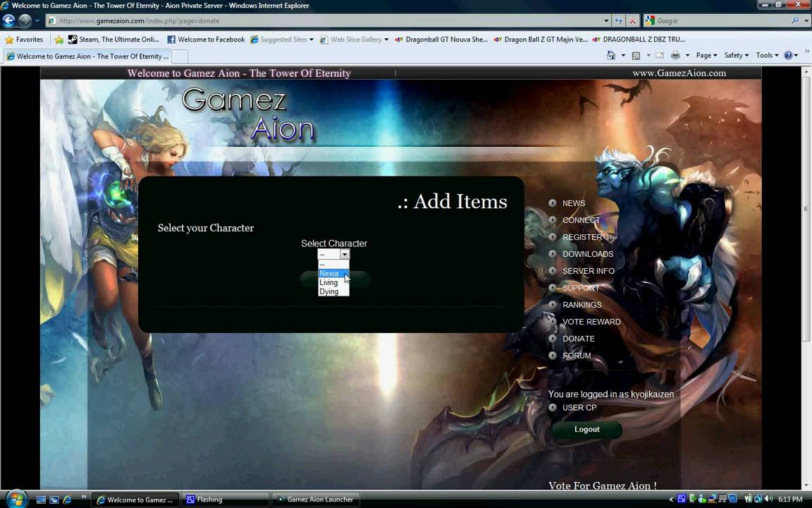Select Nexia in character list

pos(333,273)
